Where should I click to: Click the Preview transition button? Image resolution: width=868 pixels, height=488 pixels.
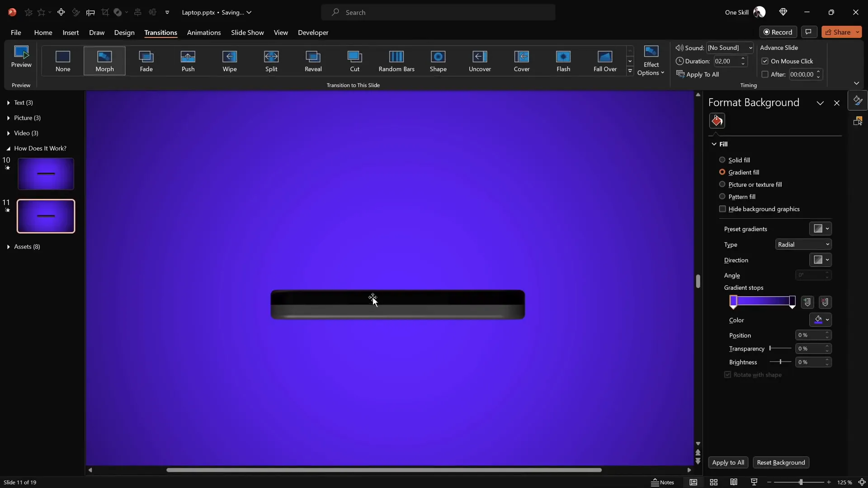click(x=21, y=56)
